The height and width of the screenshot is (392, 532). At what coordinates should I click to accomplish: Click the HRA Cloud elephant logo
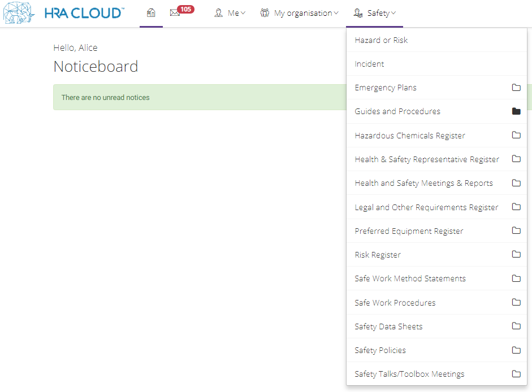pyautogui.click(x=19, y=13)
